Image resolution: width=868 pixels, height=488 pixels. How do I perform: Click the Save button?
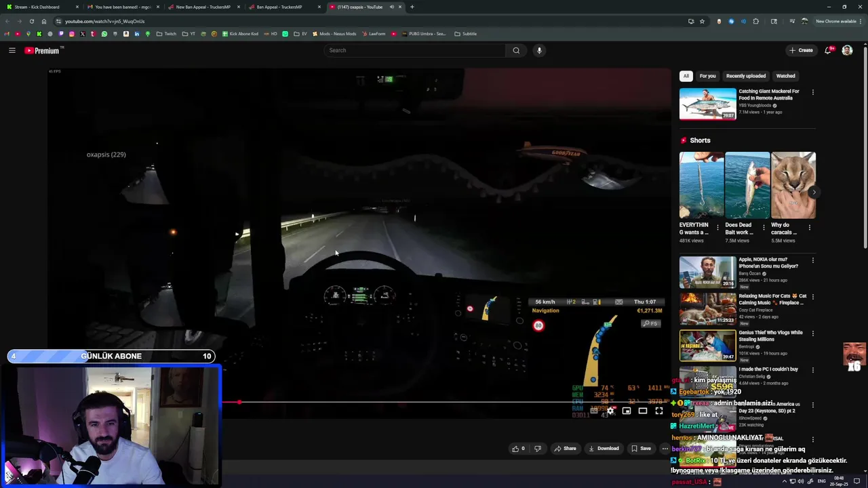click(x=641, y=448)
